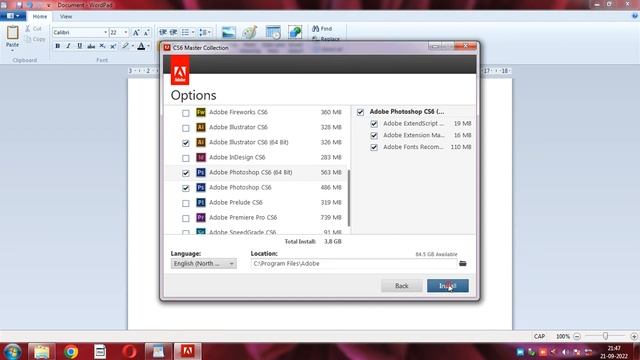Toggle Superscript in WordPad
Image resolution: width=640 pixels, height=360 pixels.
pyautogui.click(x=113, y=46)
